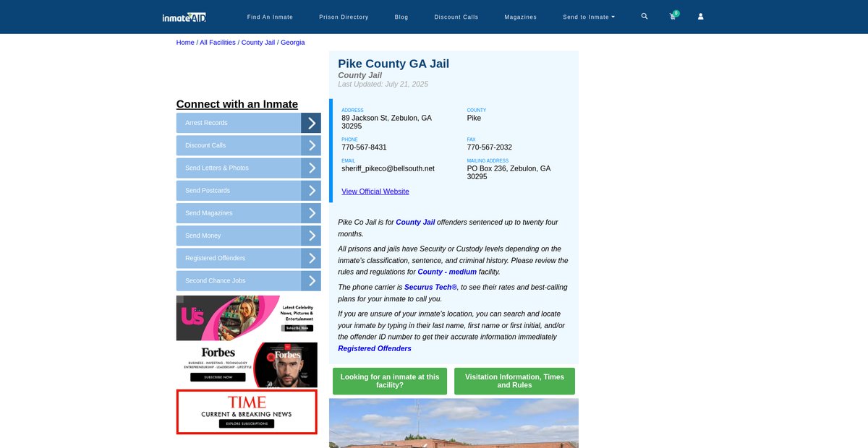Open the View Official Website link
The image size is (868, 448).
[375, 191]
